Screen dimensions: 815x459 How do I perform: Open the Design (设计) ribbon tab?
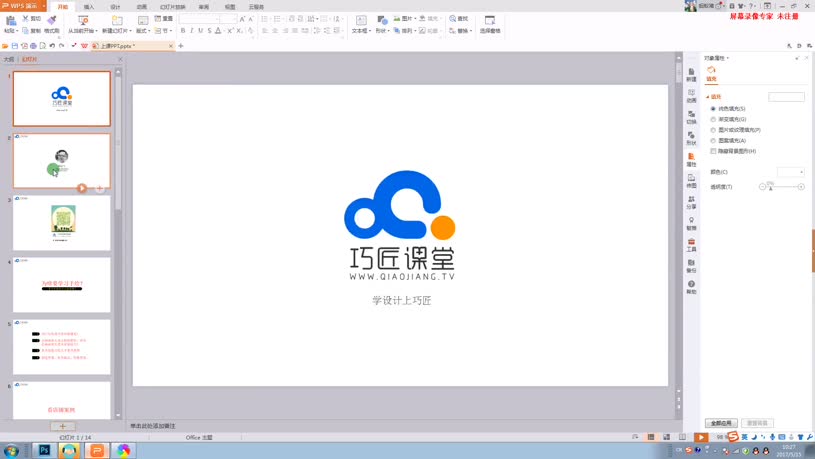tap(115, 7)
